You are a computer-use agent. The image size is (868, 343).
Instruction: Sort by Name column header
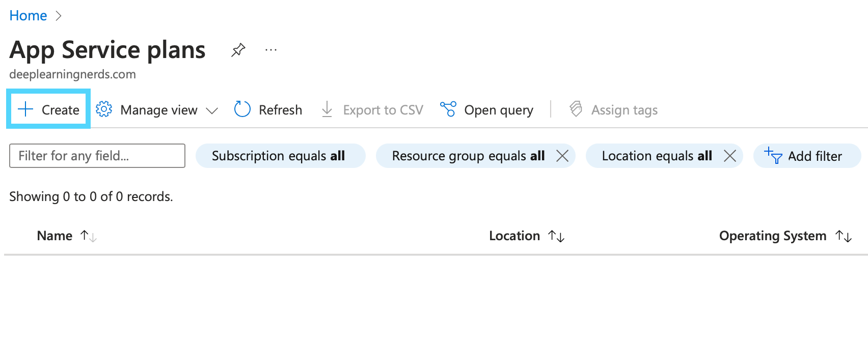(55, 236)
